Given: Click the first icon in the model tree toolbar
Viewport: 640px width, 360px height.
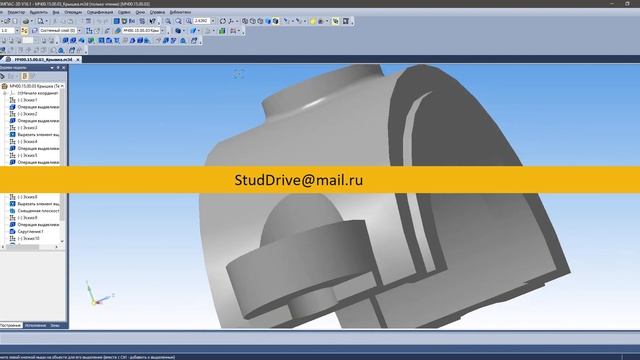Looking at the screenshot, I should click(x=2, y=76).
